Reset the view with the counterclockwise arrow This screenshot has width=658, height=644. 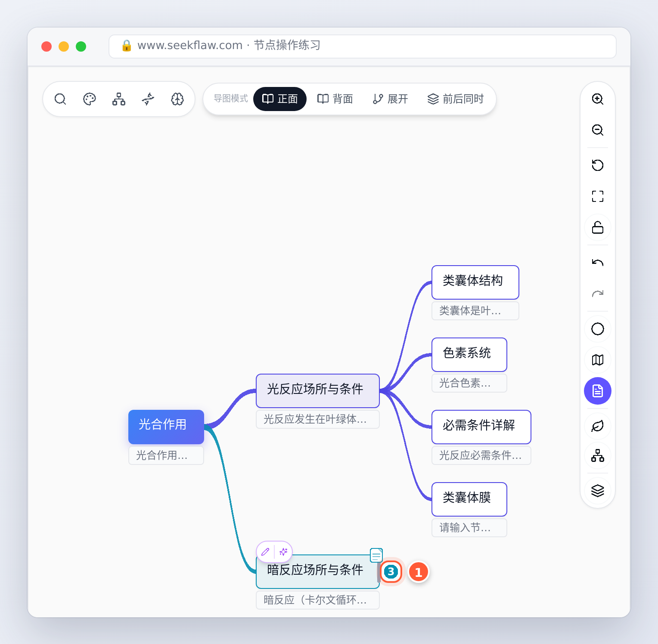coord(598,165)
